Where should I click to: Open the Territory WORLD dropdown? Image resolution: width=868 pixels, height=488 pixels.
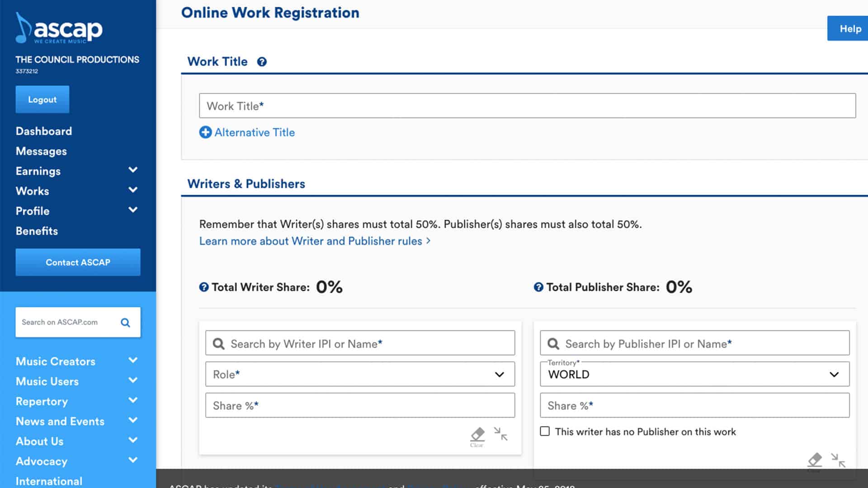[694, 374]
